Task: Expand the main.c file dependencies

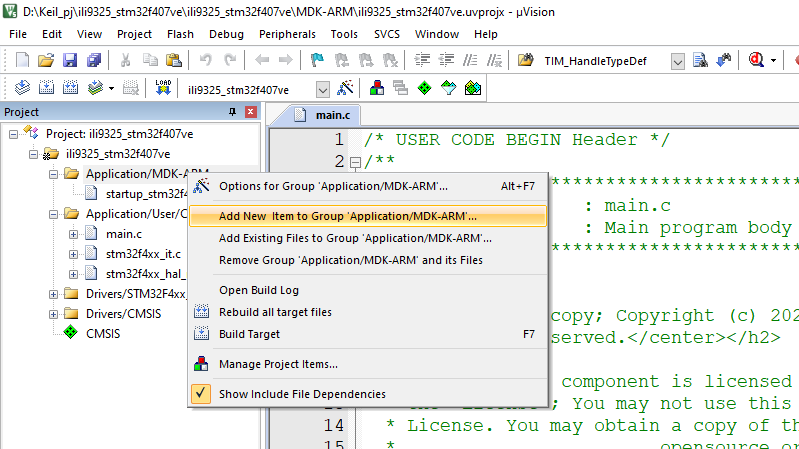Action: (x=73, y=234)
